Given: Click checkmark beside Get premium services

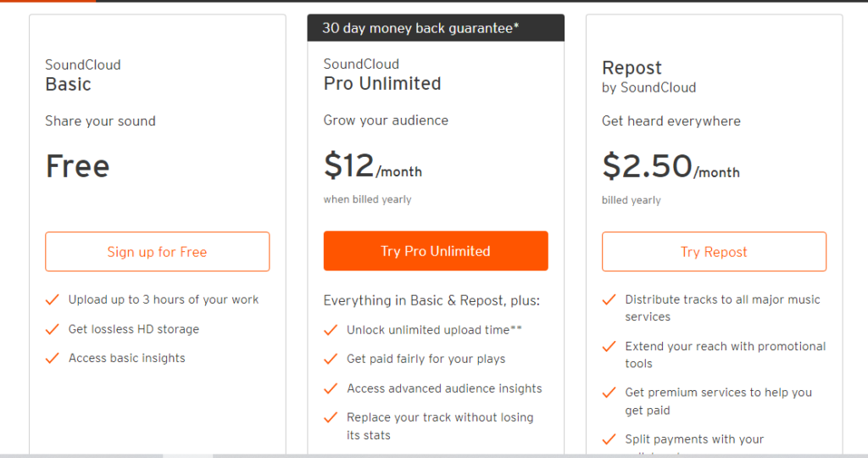Looking at the screenshot, I should (609, 393).
